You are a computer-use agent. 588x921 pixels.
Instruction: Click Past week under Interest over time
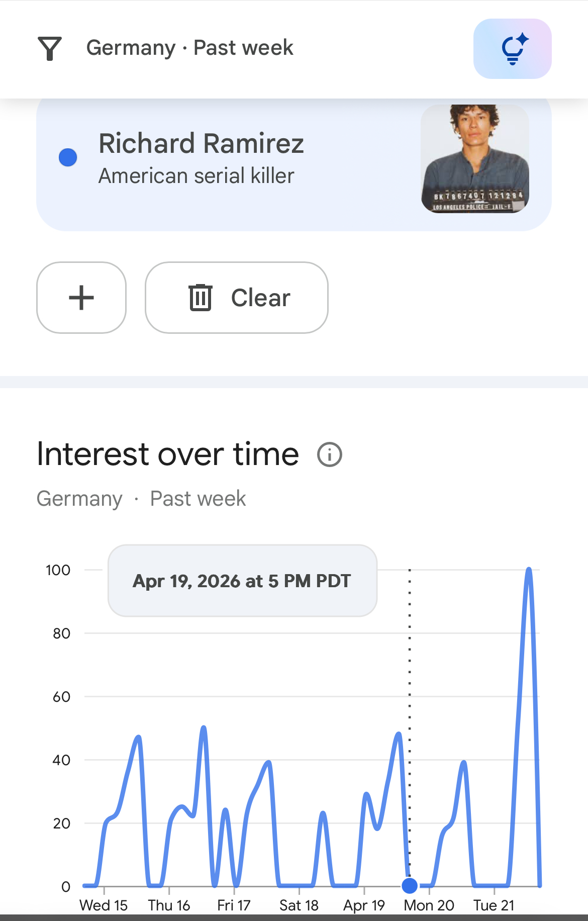(198, 499)
